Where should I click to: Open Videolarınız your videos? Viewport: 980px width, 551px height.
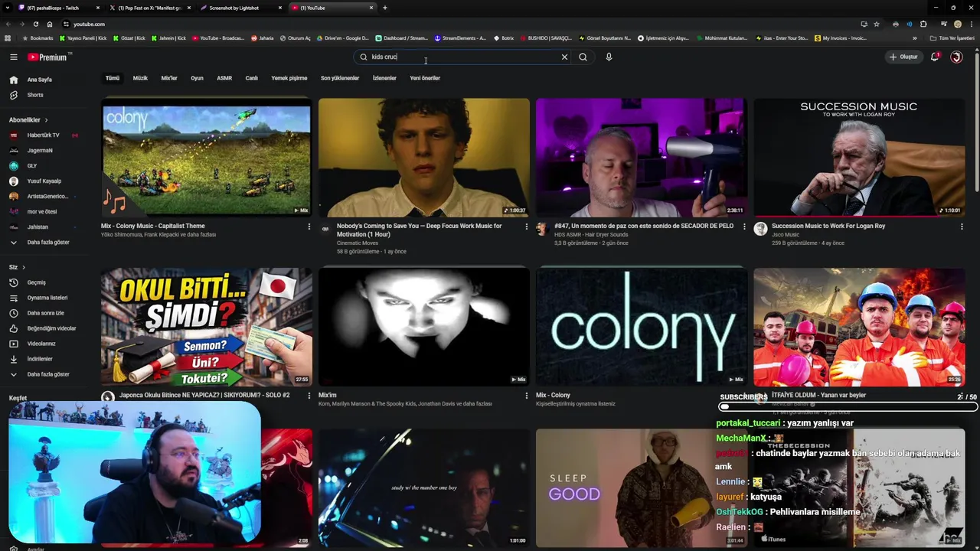point(41,344)
